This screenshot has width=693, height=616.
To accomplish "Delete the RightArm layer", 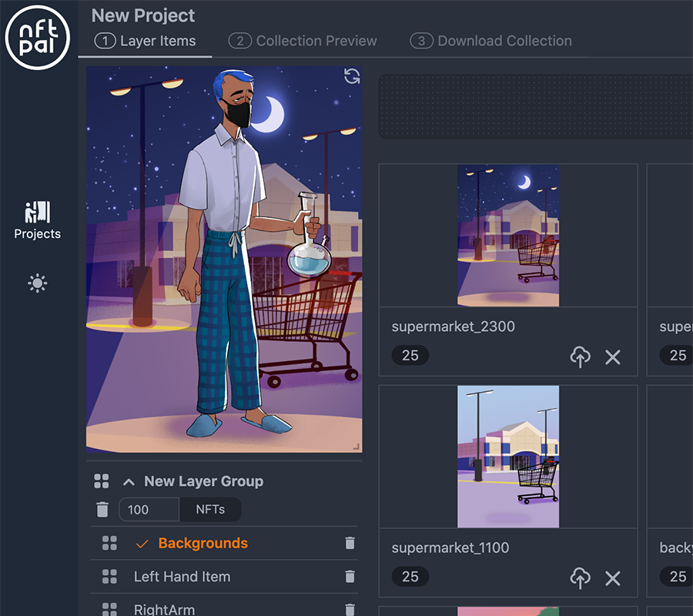I will pyautogui.click(x=350, y=610).
